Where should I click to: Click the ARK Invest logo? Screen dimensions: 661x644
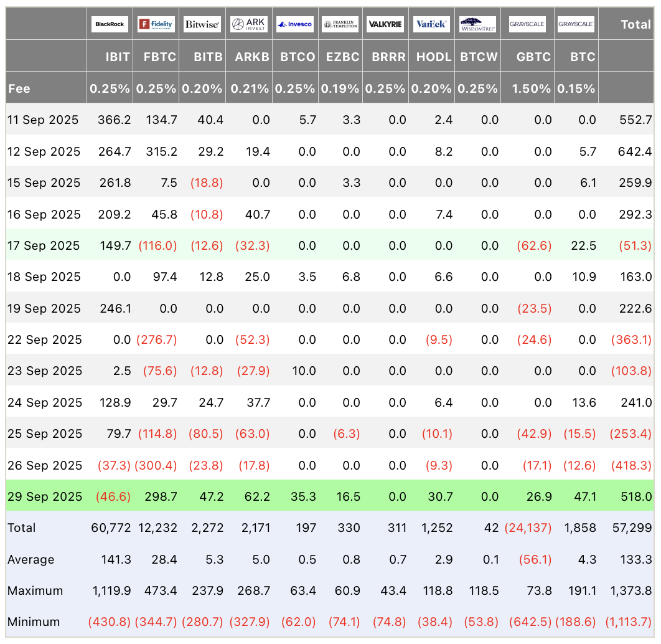(x=249, y=24)
